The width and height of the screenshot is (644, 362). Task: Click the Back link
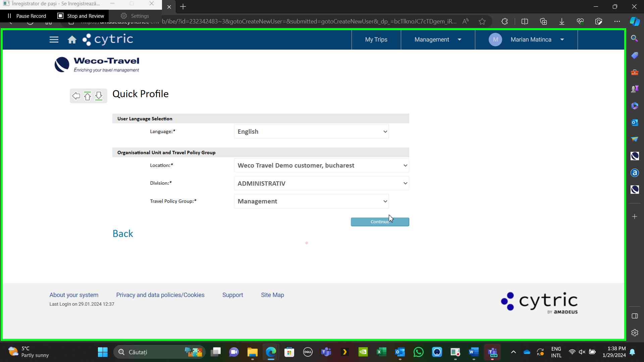click(123, 234)
